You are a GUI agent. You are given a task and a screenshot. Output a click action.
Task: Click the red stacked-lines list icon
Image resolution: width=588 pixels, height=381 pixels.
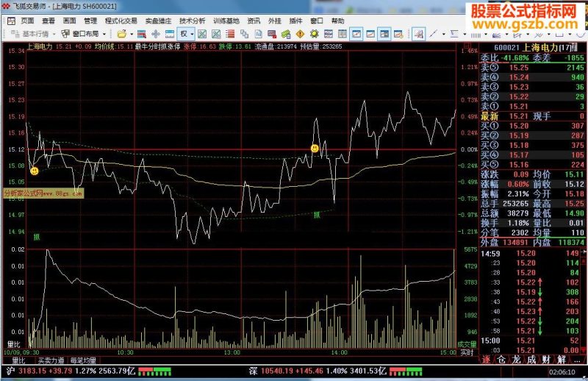click(230, 34)
